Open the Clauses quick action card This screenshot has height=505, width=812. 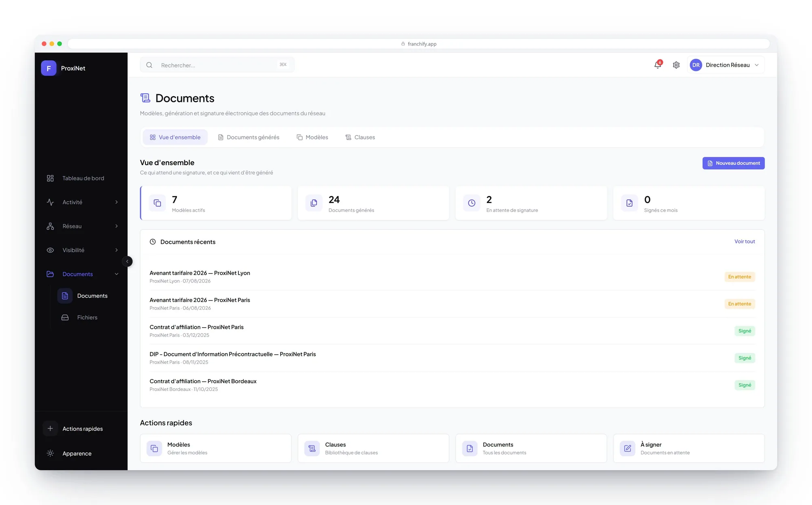pos(374,449)
